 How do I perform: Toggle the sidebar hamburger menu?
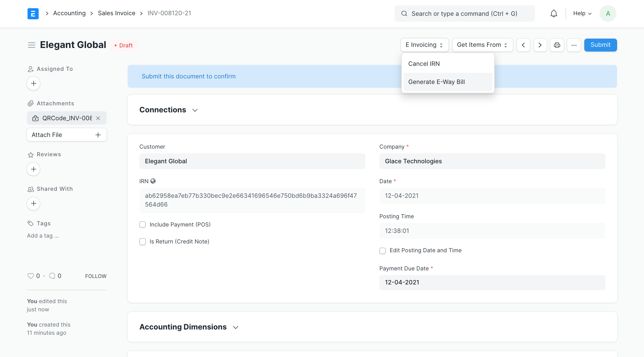(32, 45)
